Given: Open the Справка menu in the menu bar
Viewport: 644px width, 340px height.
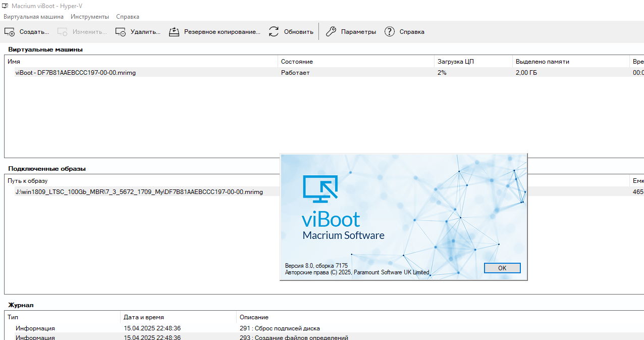Looking at the screenshot, I should click(x=128, y=17).
